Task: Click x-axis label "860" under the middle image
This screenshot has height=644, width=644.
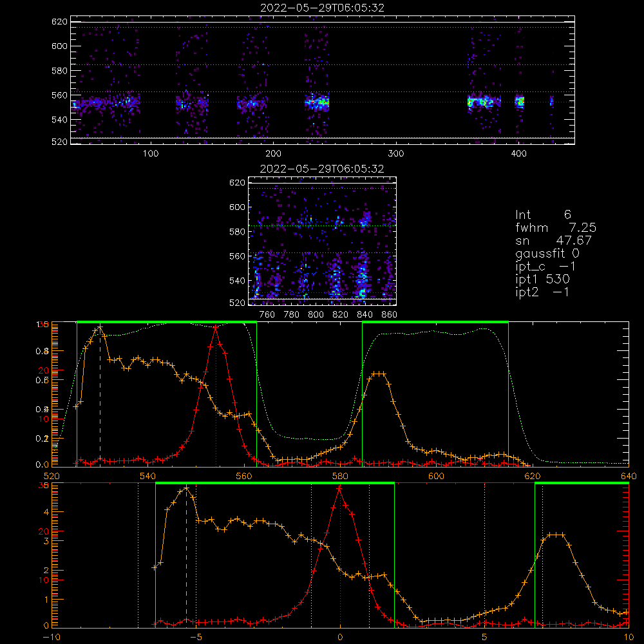Action: tap(390, 315)
